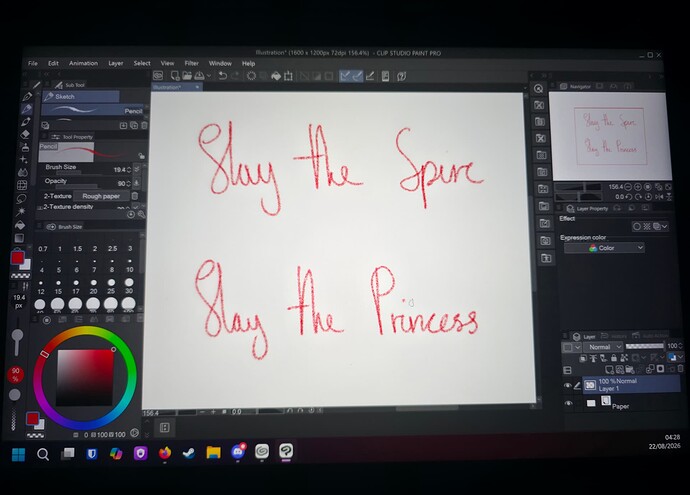
Task: Click the Lock layer padlock icon
Action: (x=613, y=358)
